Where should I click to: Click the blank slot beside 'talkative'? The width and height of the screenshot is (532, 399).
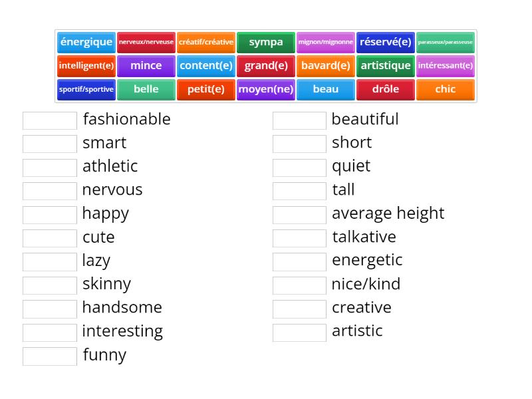(x=299, y=238)
